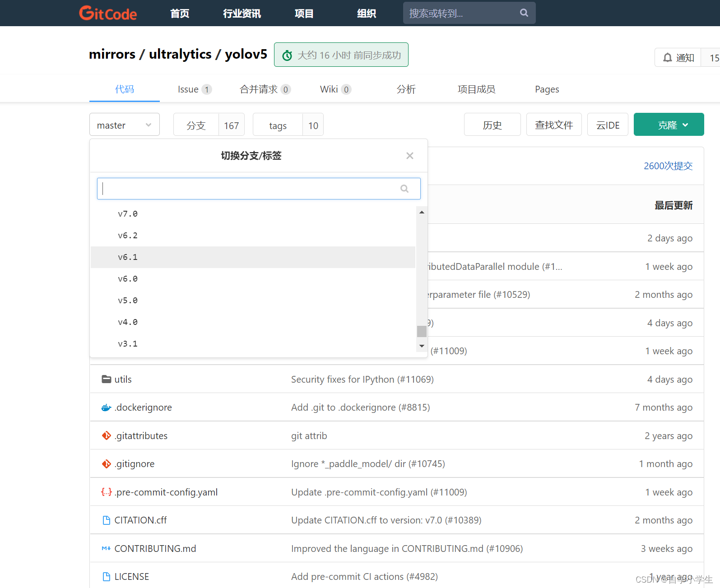Switch to the 合并请求 tab
Image resolution: width=720 pixels, height=588 pixels.
265,89
